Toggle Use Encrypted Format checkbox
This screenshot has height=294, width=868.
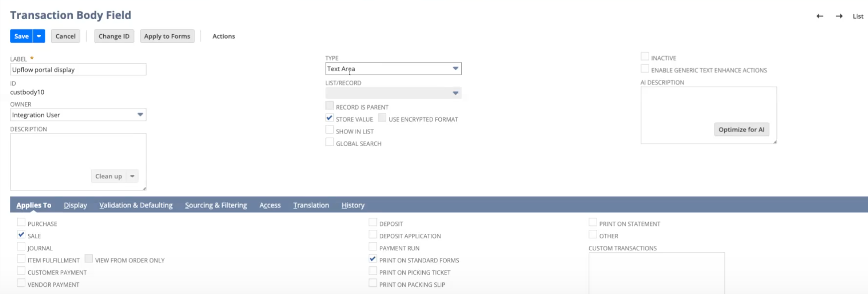coord(382,118)
